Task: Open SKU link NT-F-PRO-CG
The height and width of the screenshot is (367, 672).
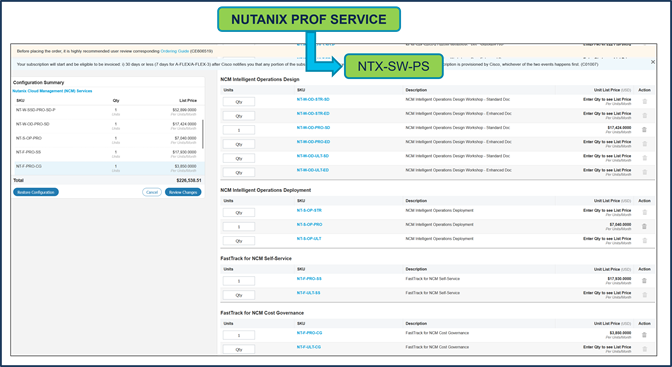Action: pos(309,333)
